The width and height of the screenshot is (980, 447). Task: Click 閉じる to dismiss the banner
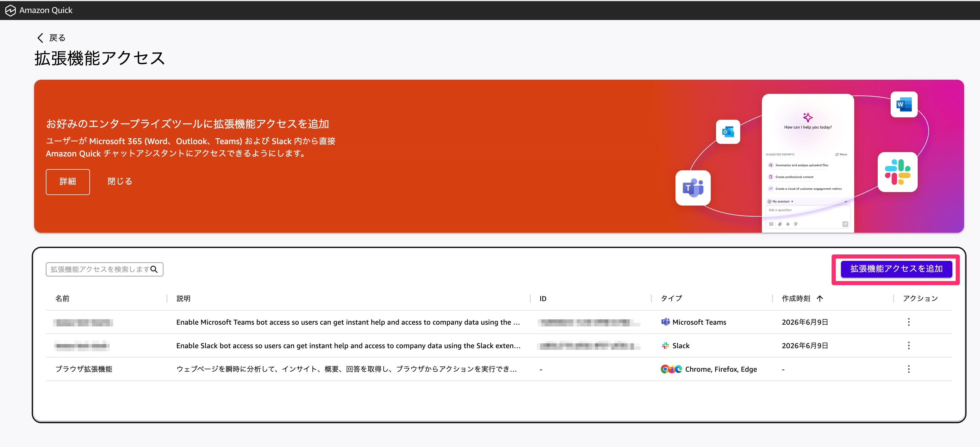120,181
